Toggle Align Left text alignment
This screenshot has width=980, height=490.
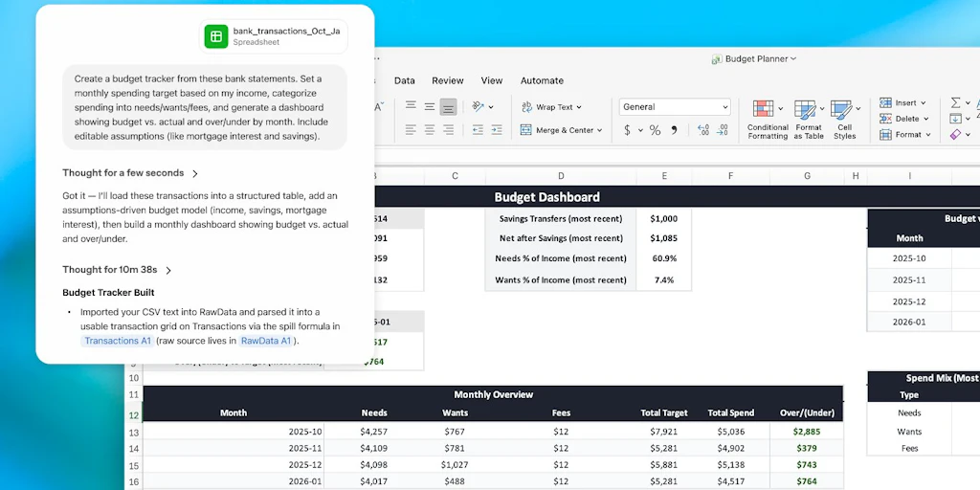click(x=411, y=130)
